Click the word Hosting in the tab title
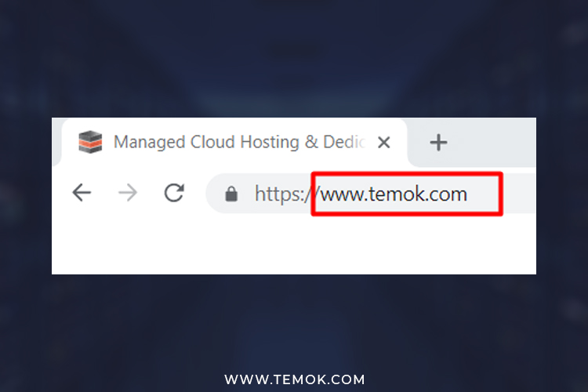Viewport: 588px width, 392px height. (270, 143)
